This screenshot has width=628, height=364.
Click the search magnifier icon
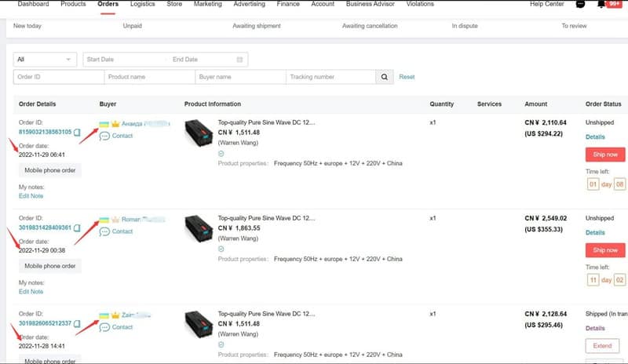[384, 77]
